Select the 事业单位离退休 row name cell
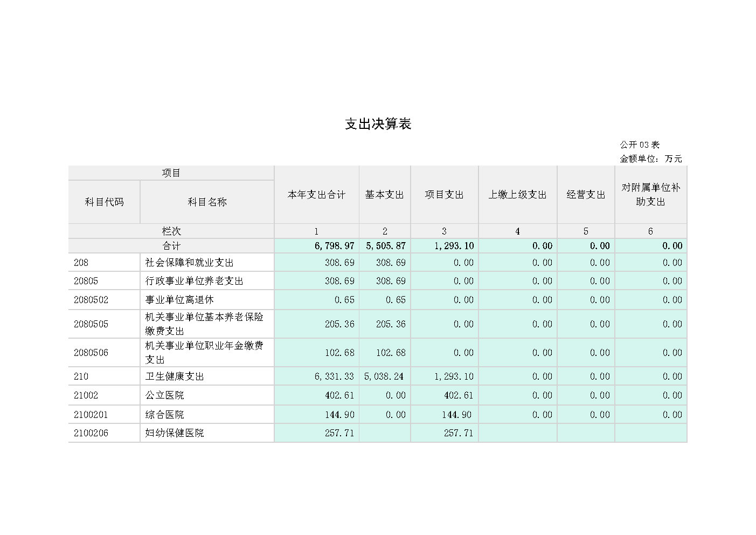Viewport: 756px width, 535px height. 179,300
